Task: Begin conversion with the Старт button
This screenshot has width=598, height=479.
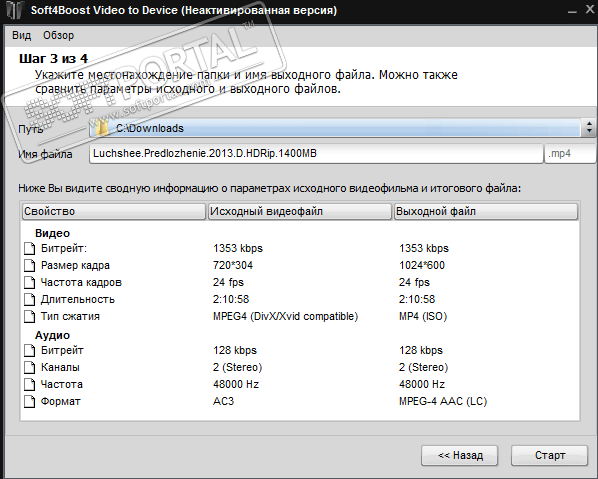Action: pos(549,455)
